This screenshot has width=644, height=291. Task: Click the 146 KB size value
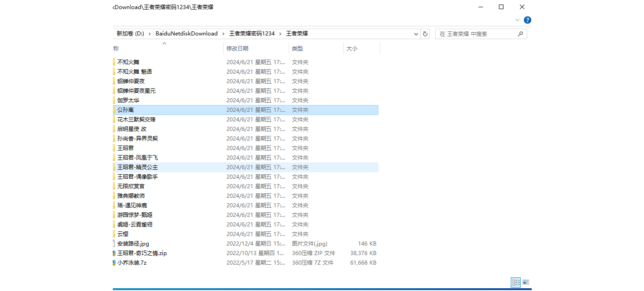pyautogui.click(x=367, y=243)
